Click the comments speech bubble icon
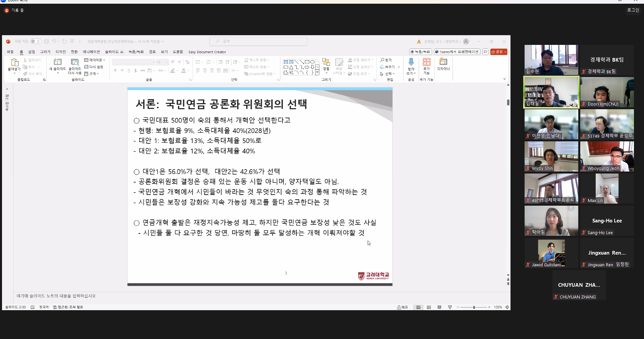 tap(485, 52)
